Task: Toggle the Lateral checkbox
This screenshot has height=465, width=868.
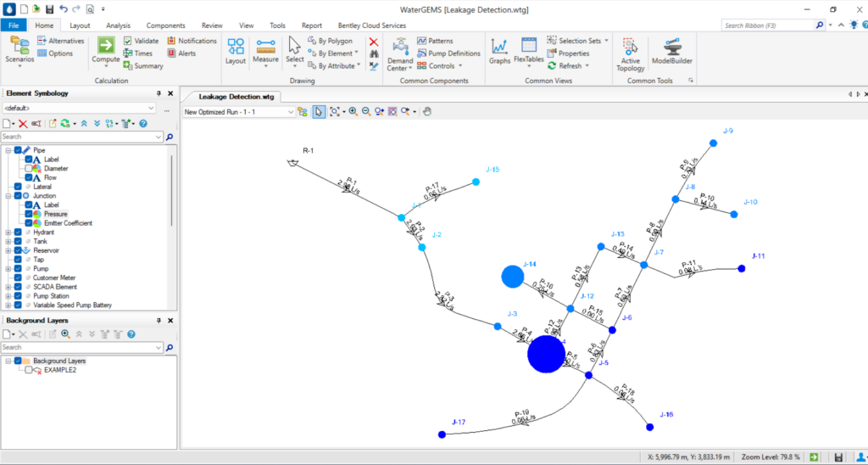Action: [19, 187]
